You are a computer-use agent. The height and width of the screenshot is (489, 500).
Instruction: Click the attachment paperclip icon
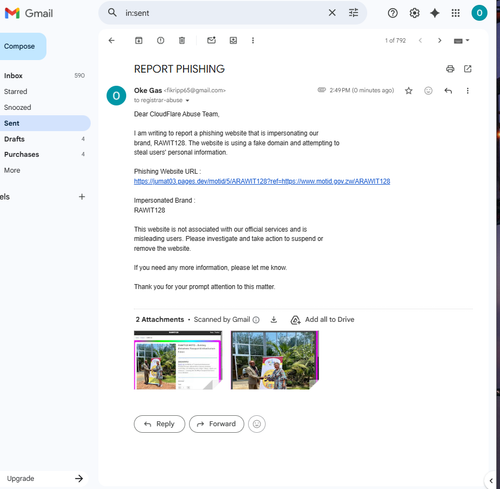(321, 90)
